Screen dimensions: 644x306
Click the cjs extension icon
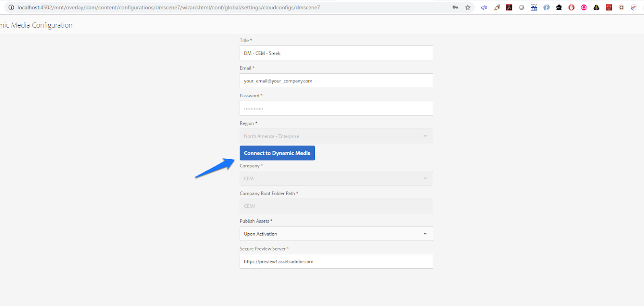pyautogui.click(x=484, y=8)
